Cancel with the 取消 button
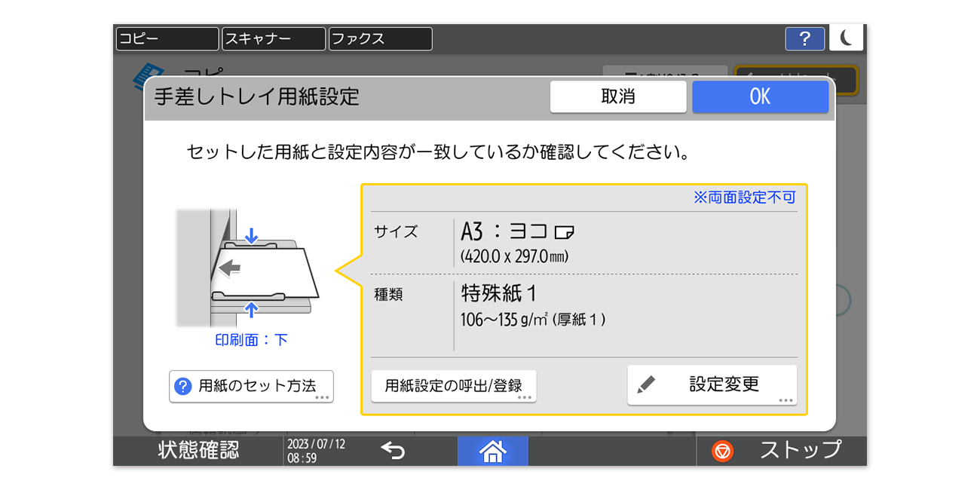The image size is (980, 490). [x=617, y=96]
